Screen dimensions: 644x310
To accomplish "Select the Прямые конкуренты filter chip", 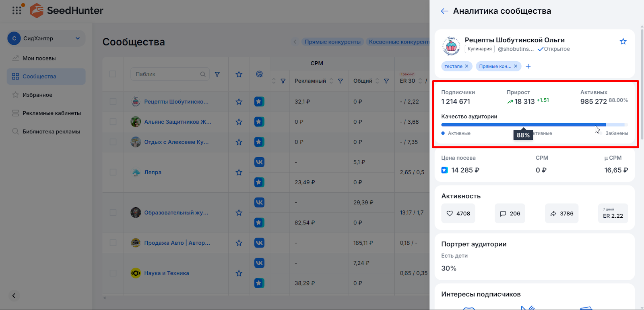I will (x=332, y=42).
